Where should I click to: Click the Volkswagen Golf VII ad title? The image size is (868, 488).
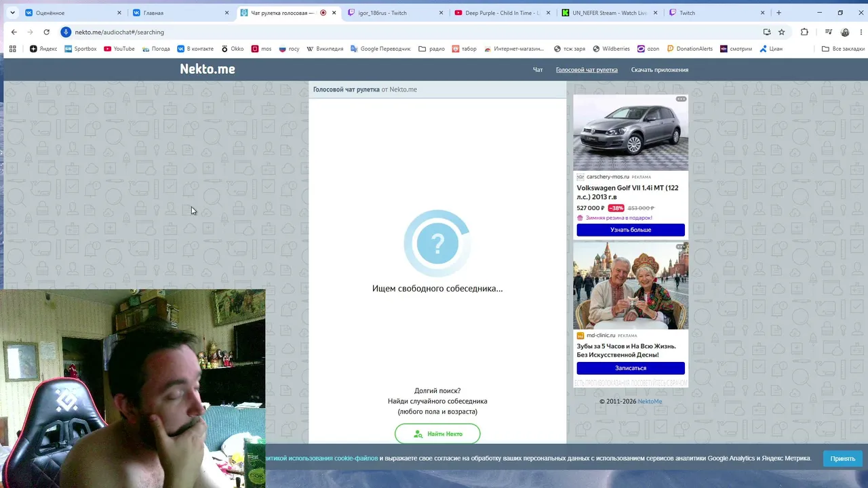click(627, 192)
